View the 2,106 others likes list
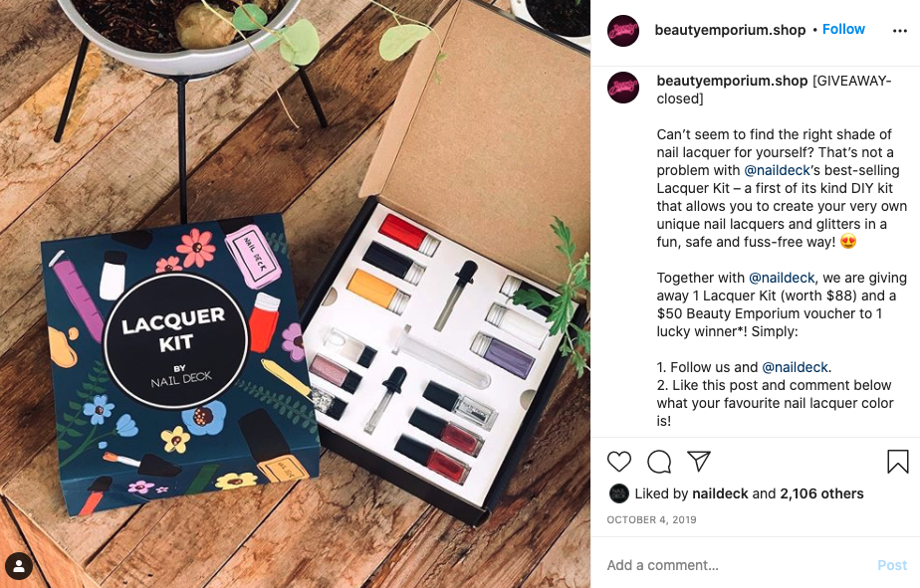The width and height of the screenshot is (920, 588). tap(821, 493)
